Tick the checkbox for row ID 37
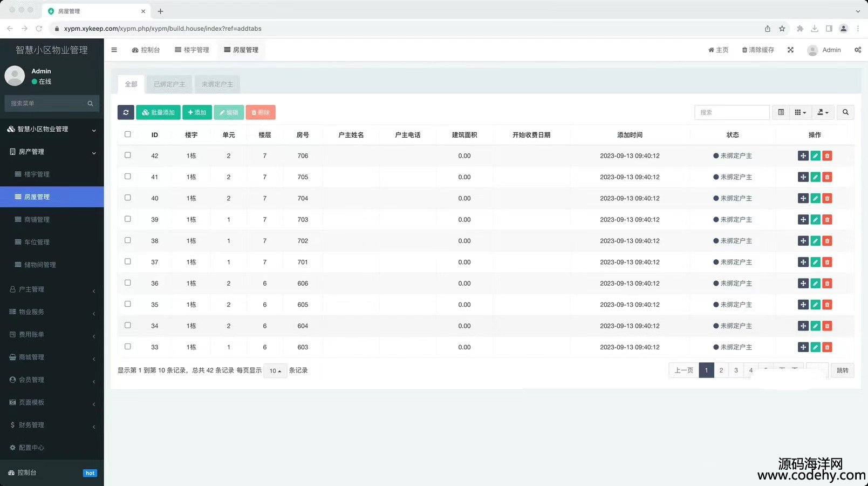The height and width of the screenshot is (486, 868). (x=128, y=262)
